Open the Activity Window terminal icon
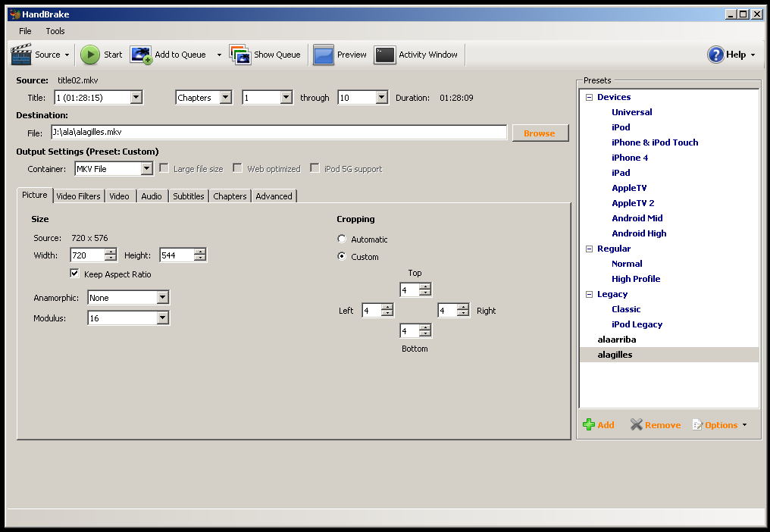The image size is (770, 532). (384, 55)
